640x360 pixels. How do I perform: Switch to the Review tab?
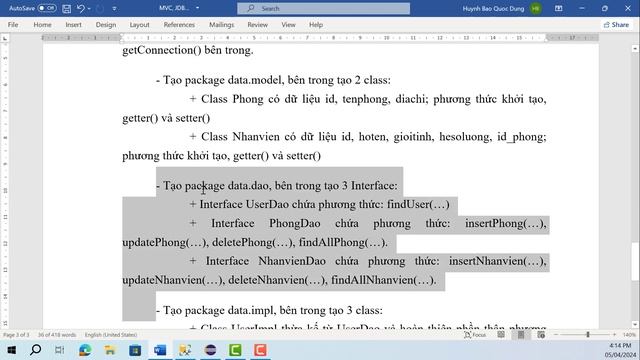(x=258, y=24)
